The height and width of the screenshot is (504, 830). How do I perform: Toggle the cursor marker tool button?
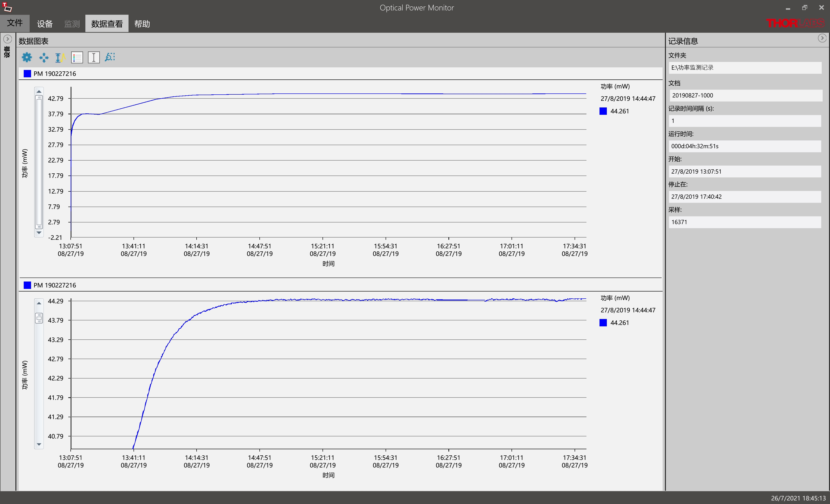pos(94,57)
